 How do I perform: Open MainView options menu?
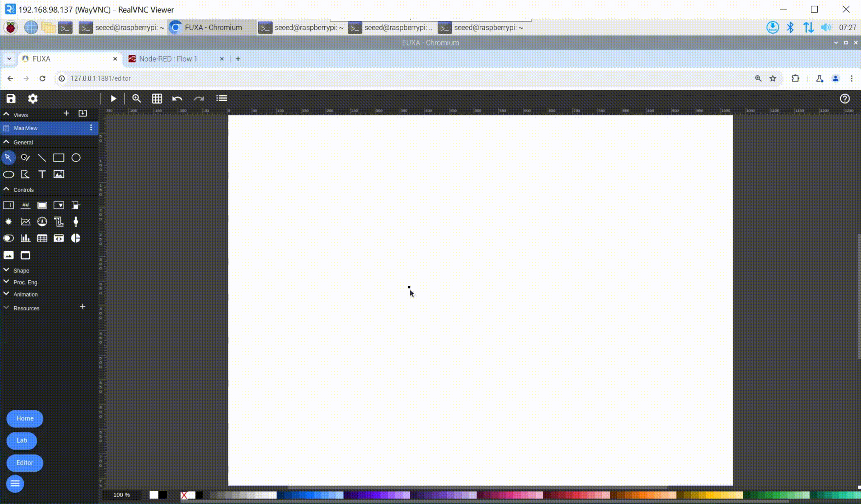91,128
